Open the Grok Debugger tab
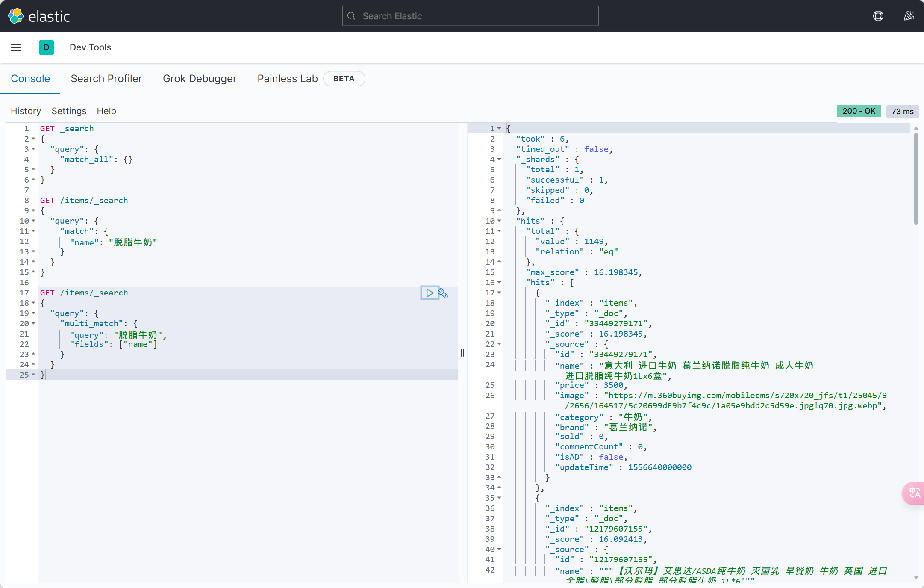The width and height of the screenshot is (924, 588). click(x=200, y=79)
